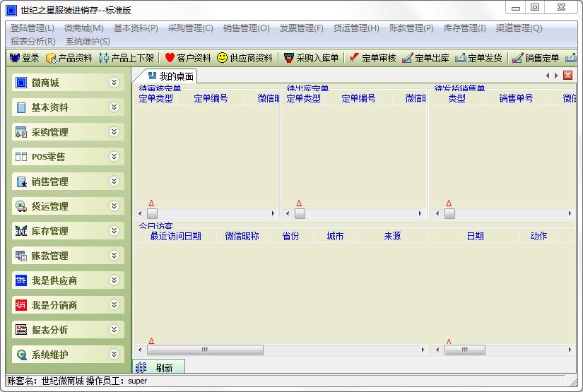
Task: Open 产品资料 product data toolbar icon
Action: [x=51, y=59]
